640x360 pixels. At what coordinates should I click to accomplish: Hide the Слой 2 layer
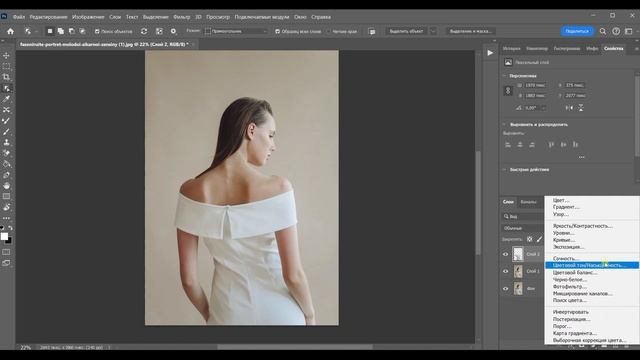[x=505, y=254]
